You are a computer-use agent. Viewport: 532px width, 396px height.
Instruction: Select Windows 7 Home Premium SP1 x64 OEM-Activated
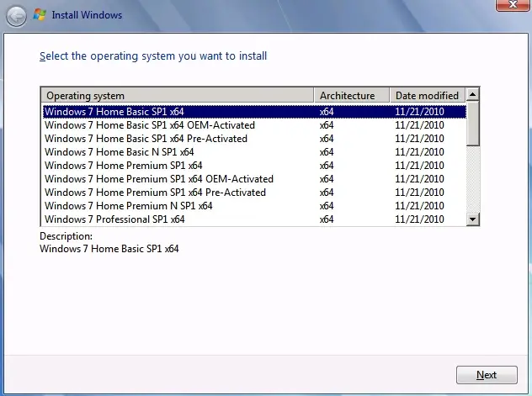tap(254, 179)
